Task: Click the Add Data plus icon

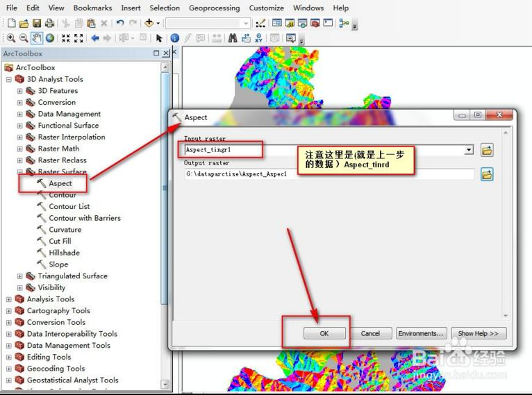Action: click(149, 23)
